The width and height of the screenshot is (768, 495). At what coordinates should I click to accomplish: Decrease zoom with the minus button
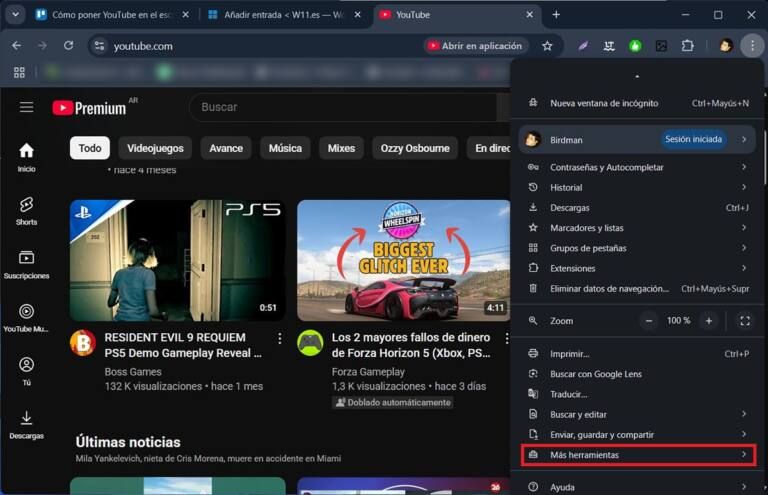point(649,321)
